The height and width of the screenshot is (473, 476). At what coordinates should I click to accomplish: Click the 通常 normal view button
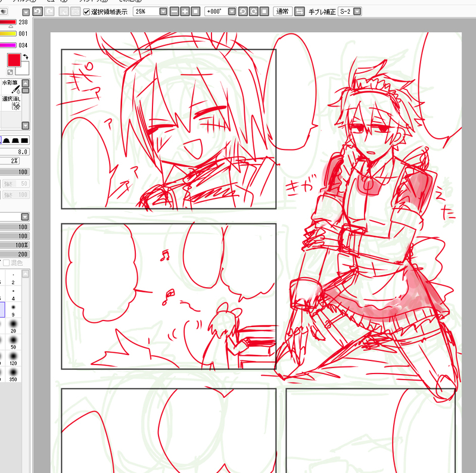tap(282, 11)
